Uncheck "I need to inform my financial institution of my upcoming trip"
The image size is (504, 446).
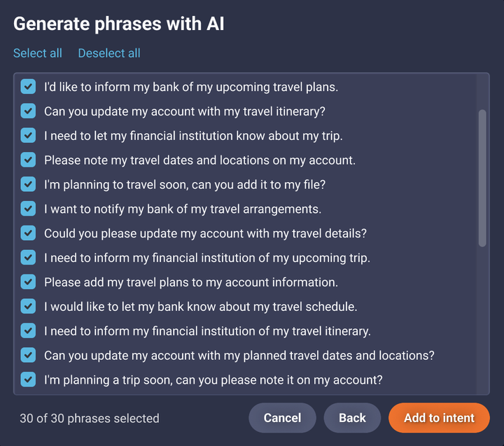pyautogui.click(x=28, y=258)
